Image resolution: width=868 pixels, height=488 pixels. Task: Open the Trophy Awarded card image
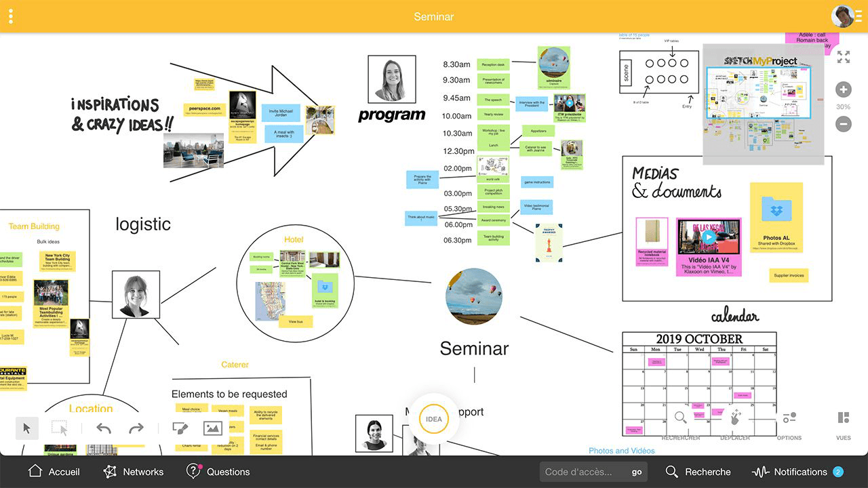pyautogui.click(x=549, y=243)
